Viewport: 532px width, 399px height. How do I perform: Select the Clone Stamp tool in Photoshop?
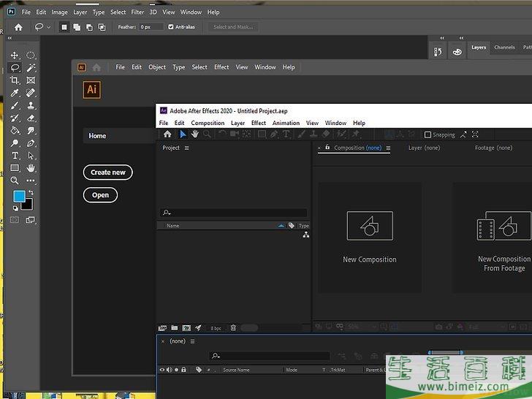pyautogui.click(x=31, y=105)
